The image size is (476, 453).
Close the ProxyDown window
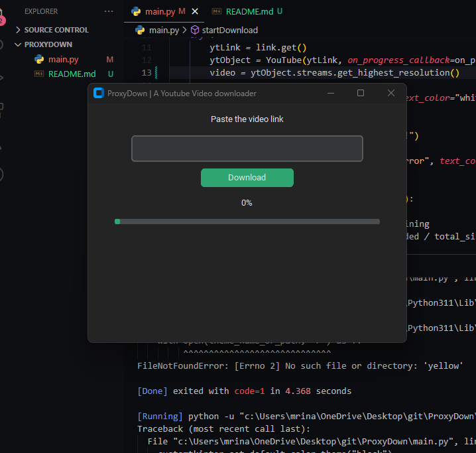point(391,93)
